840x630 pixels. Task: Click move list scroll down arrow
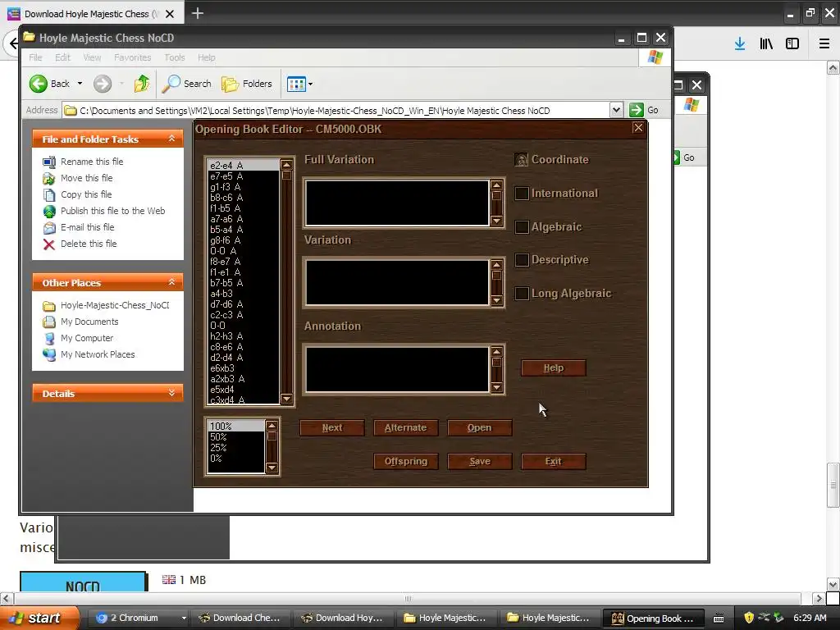286,399
